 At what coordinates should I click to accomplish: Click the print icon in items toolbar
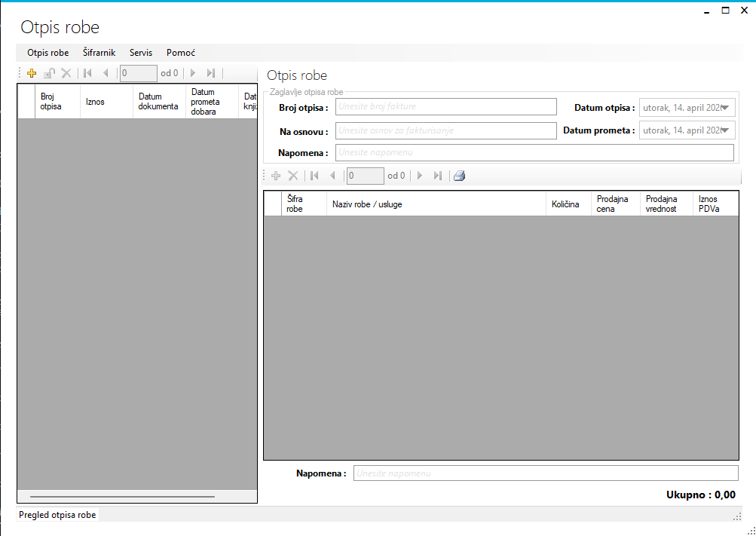point(460,176)
